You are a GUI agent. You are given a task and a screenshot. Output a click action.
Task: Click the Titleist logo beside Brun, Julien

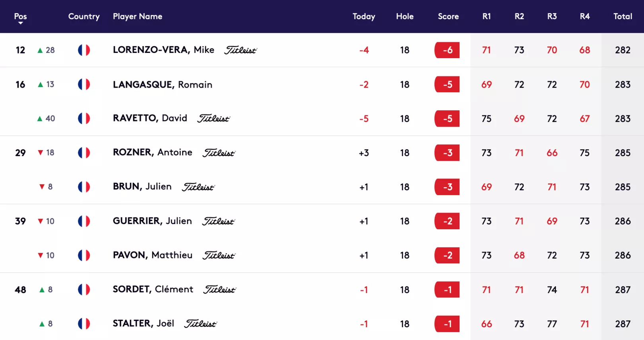pyautogui.click(x=198, y=187)
